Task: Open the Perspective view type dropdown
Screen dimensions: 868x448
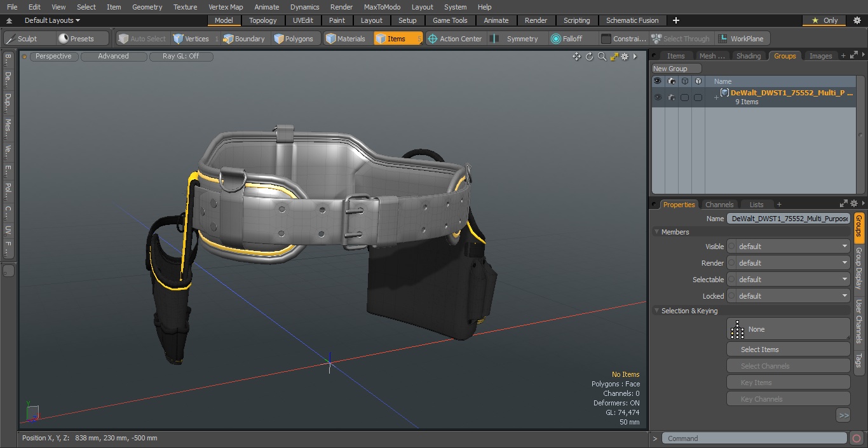Action: tap(53, 57)
